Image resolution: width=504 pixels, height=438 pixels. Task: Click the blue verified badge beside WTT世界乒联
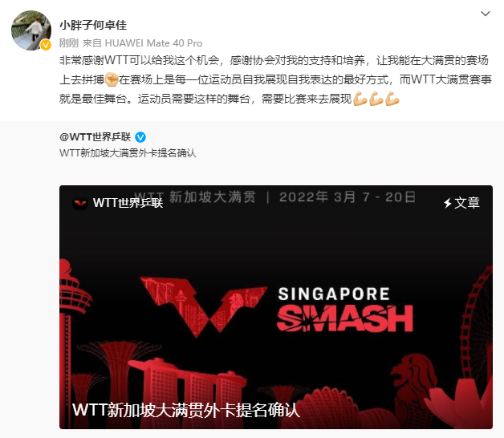coord(140,137)
